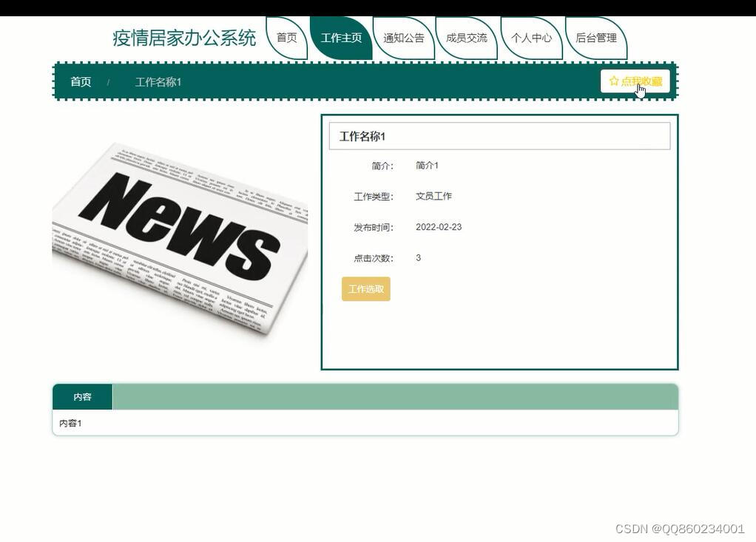The height and width of the screenshot is (542, 756).
Task: Click the 内容1 content text
Action: (x=70, y=424)
